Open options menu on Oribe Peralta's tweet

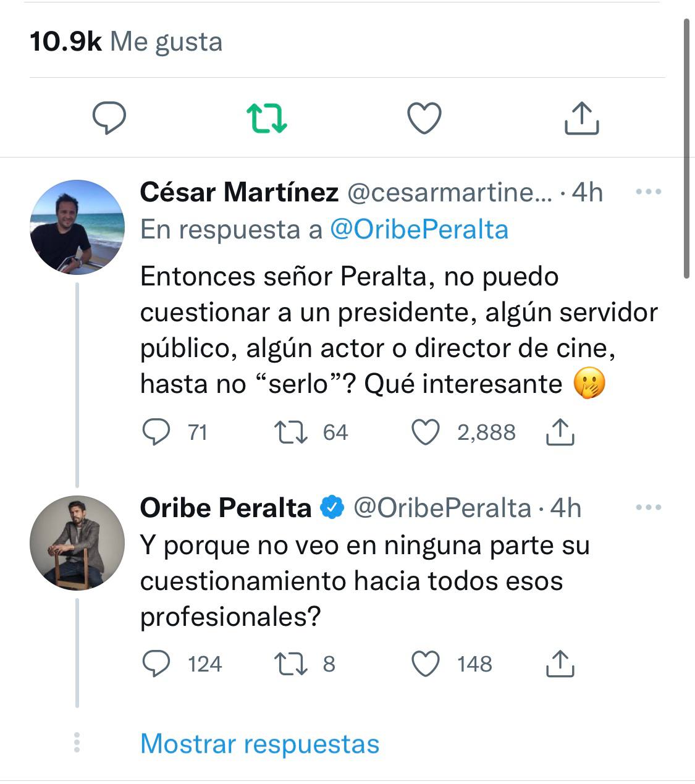pyautogui.click(x=648, y=508)
